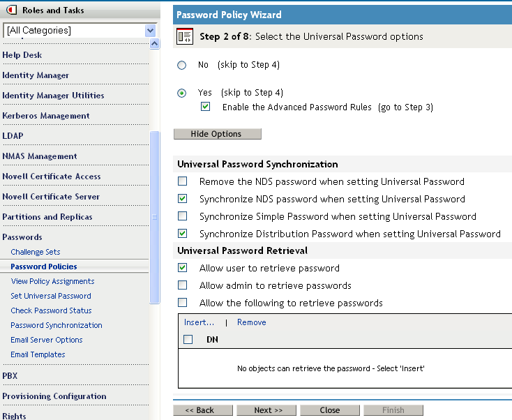Open the Challenge Sets task
Screen dimensions: 512x420
(36, 252)
